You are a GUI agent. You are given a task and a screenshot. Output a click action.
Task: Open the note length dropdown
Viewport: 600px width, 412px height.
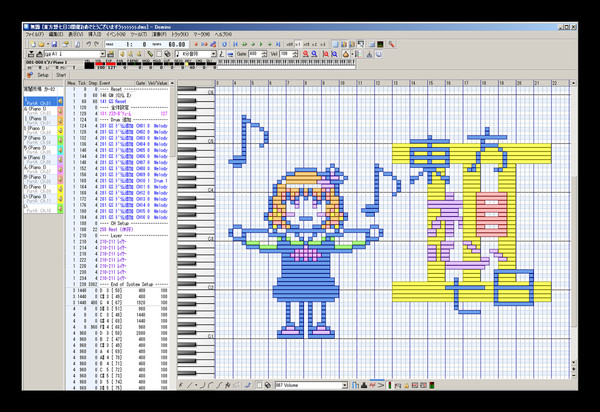(x=214, y=54)
